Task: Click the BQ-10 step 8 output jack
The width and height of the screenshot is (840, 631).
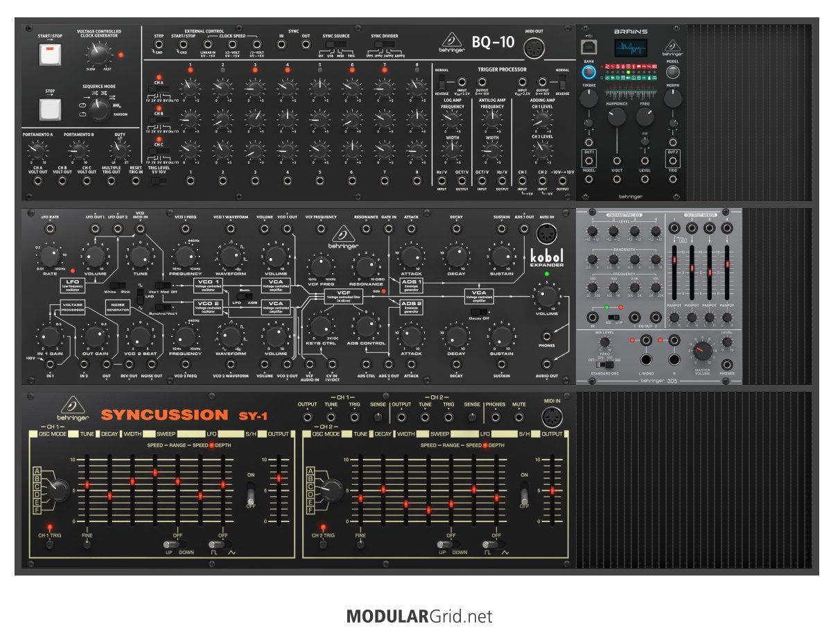Action: pos(417,181)
